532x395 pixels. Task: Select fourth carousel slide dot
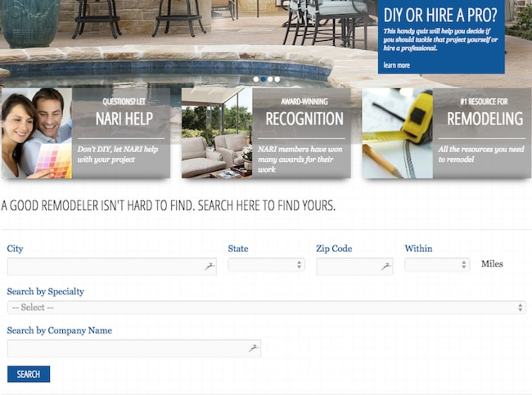[277, 79]
